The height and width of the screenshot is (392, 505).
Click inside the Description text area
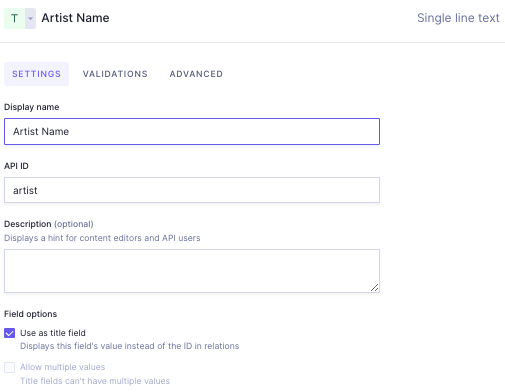tap(192, 271)
